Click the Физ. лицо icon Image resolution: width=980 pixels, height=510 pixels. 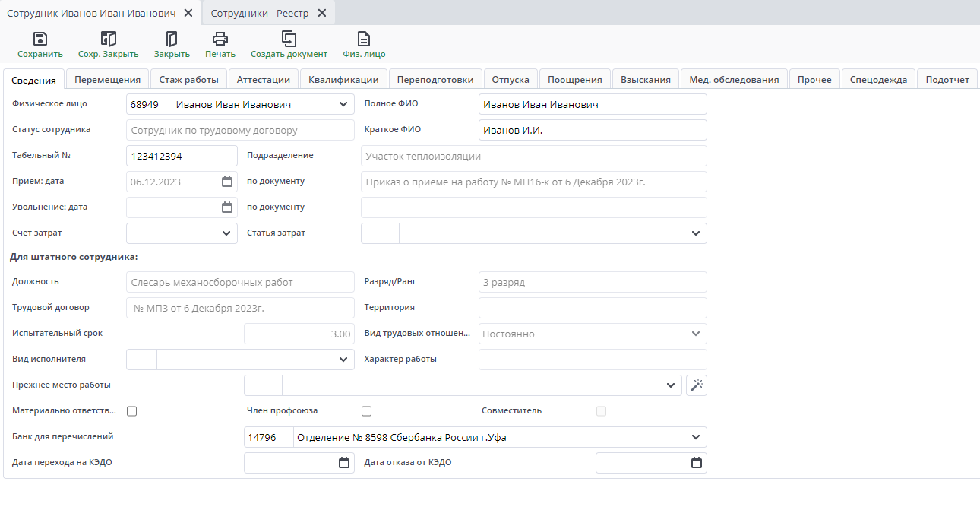(364, 39)
